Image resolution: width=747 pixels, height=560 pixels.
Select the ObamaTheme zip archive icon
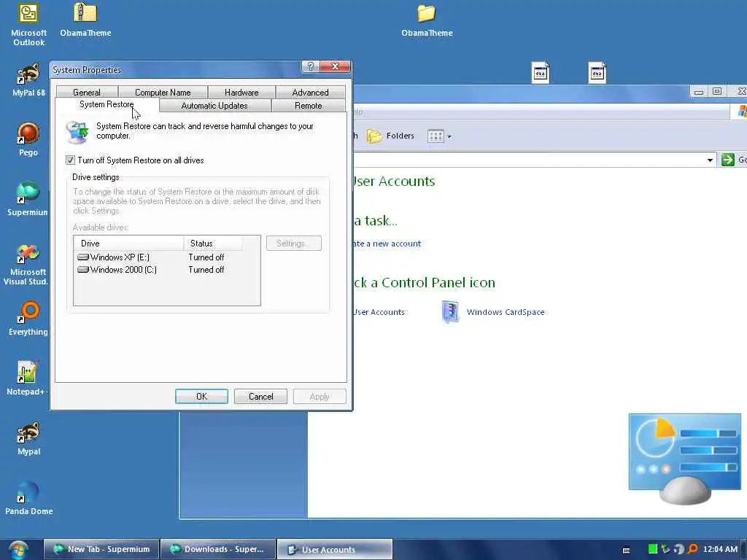point(85,20)
